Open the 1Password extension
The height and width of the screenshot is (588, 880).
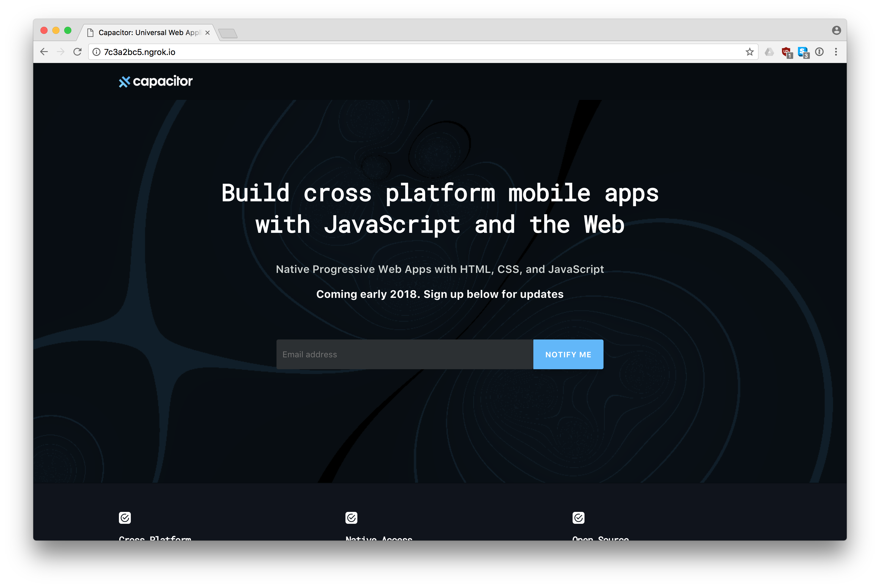(x=819, y=52)
